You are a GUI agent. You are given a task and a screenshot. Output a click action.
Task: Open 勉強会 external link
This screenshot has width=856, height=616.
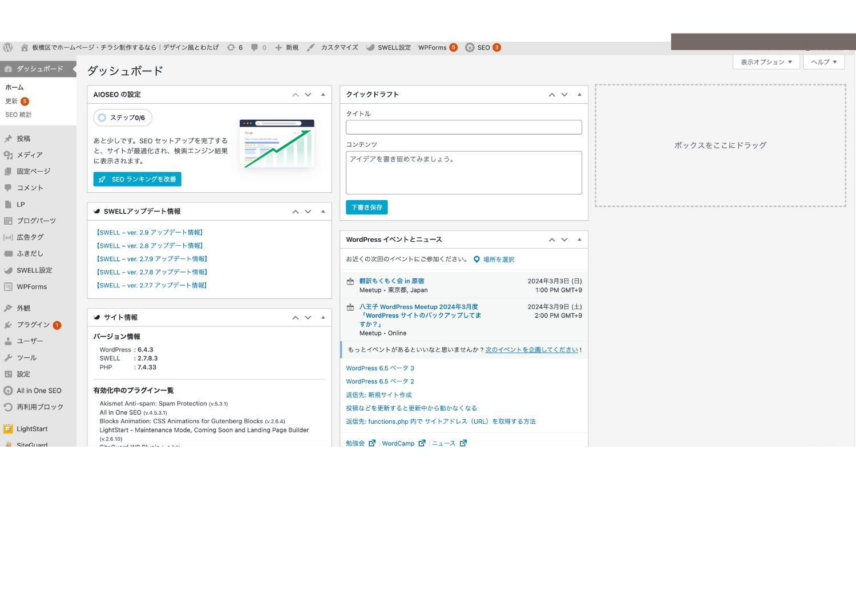[361, 443]
